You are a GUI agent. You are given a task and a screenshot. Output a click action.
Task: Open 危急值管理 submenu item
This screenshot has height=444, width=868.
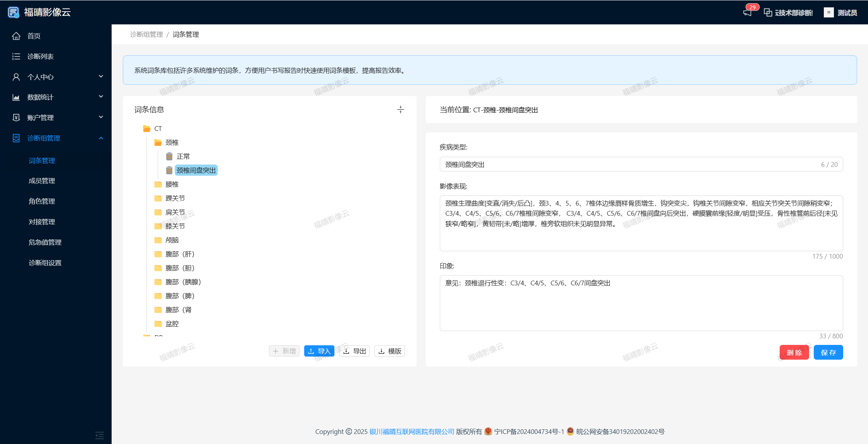45,242
